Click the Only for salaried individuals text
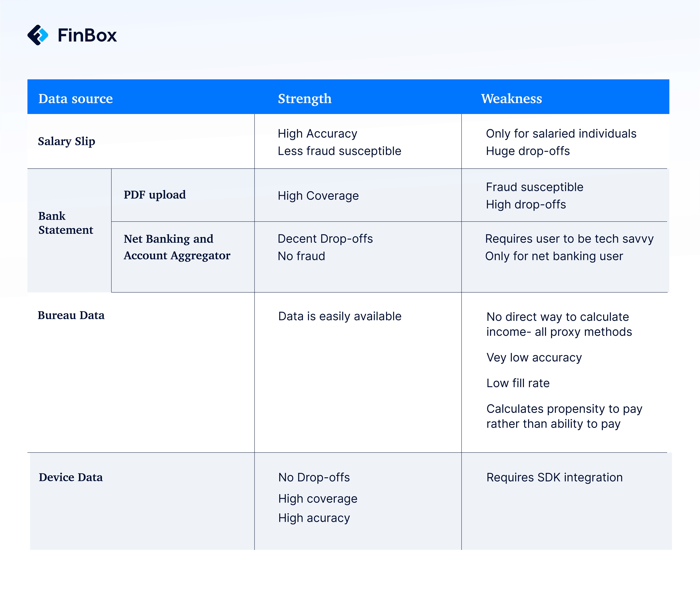 (561, 134)
